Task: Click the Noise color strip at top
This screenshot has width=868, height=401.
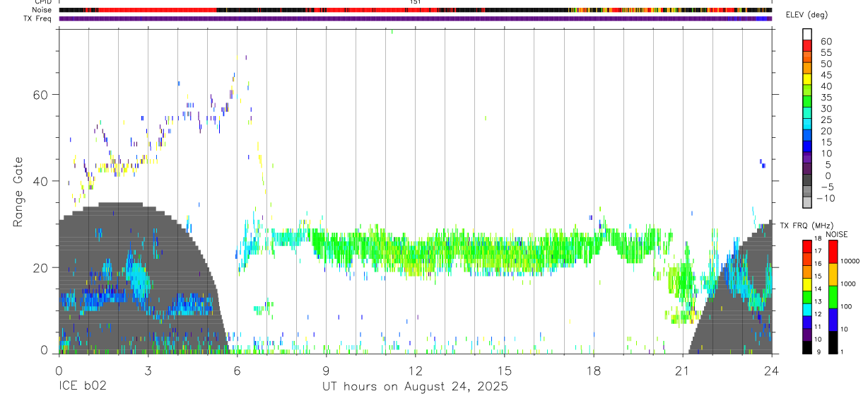Action: click(x=415, y=11)
